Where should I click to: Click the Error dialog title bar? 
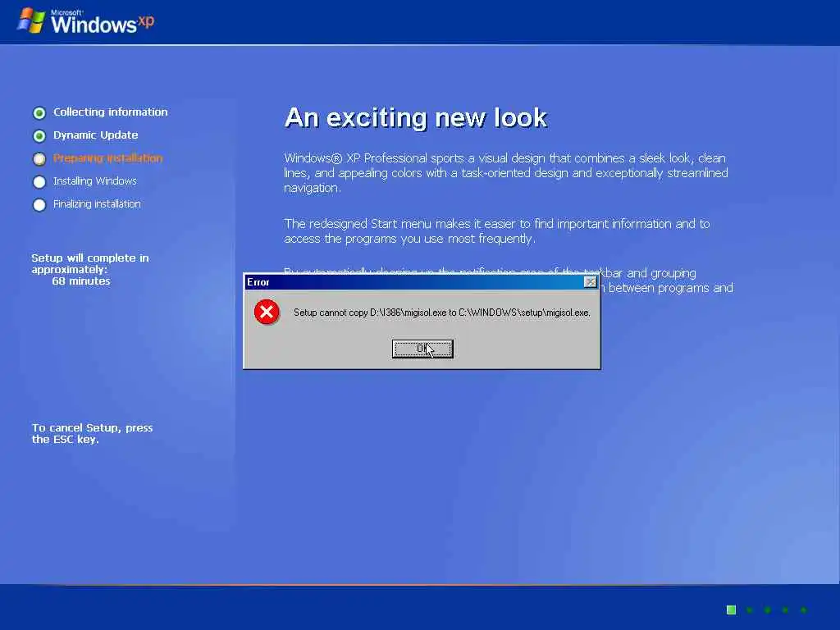point(422,282)
